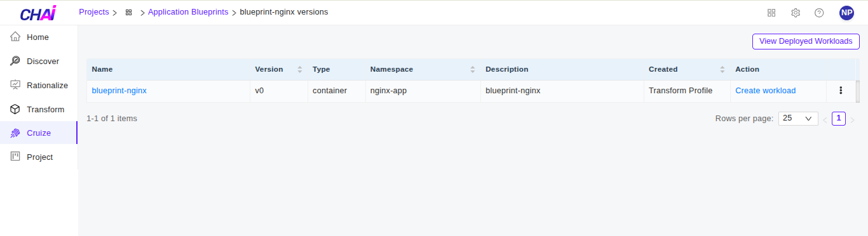Click the Transform cube icon
The height and width of the screenshot is (236, 868).
16,109
